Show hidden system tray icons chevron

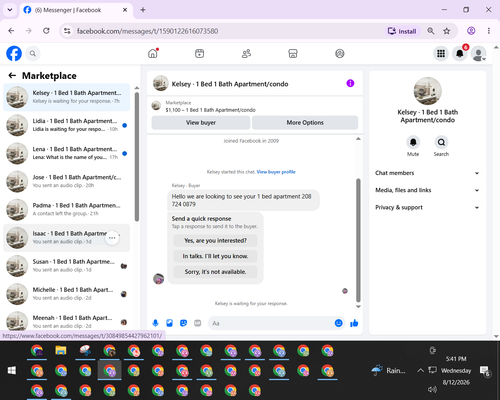421,370
